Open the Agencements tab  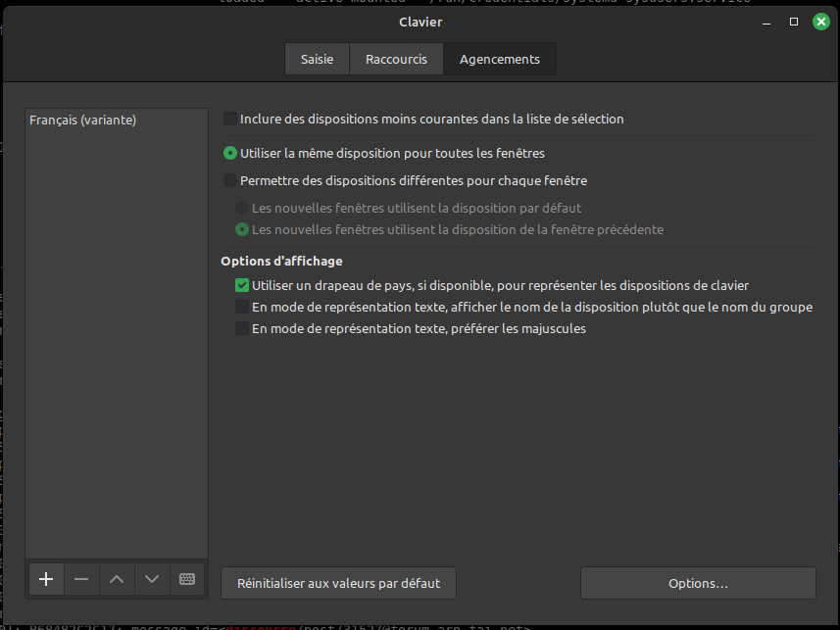[x=500, y=59]
